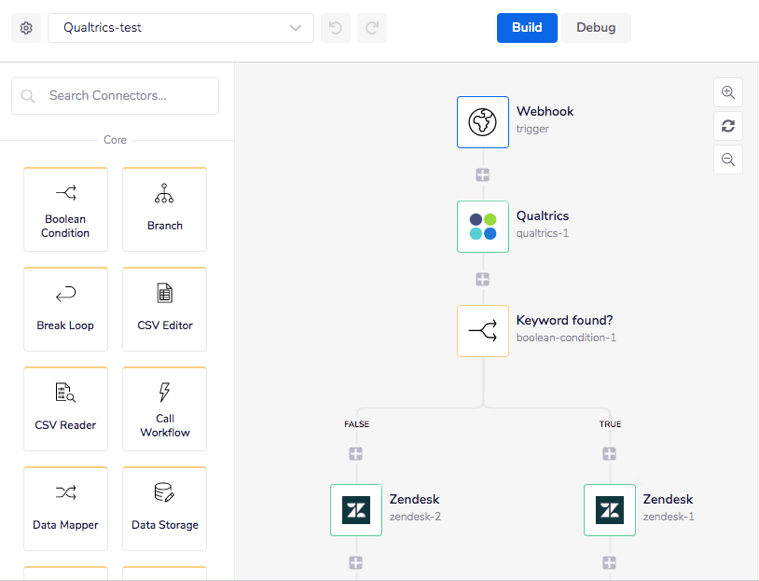Add a step below zendesk-1
The height and width of the screenshot is (581, 759).
[609, 563]
